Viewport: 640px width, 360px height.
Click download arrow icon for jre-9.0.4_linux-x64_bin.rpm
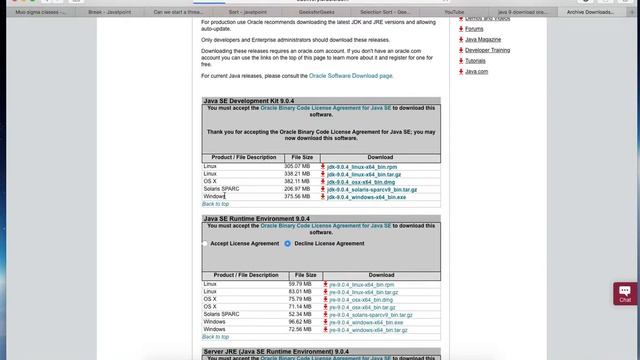pos(325,284)
